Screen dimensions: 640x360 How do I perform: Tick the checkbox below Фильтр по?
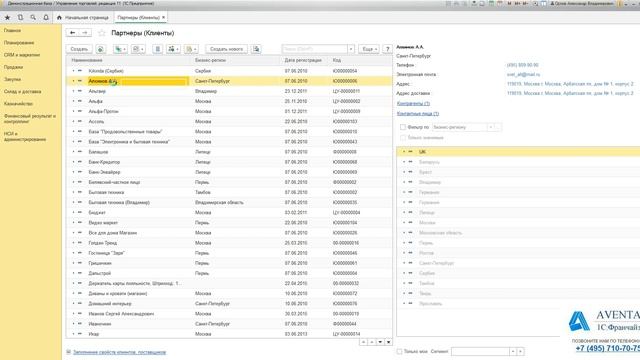coord(403,138)
